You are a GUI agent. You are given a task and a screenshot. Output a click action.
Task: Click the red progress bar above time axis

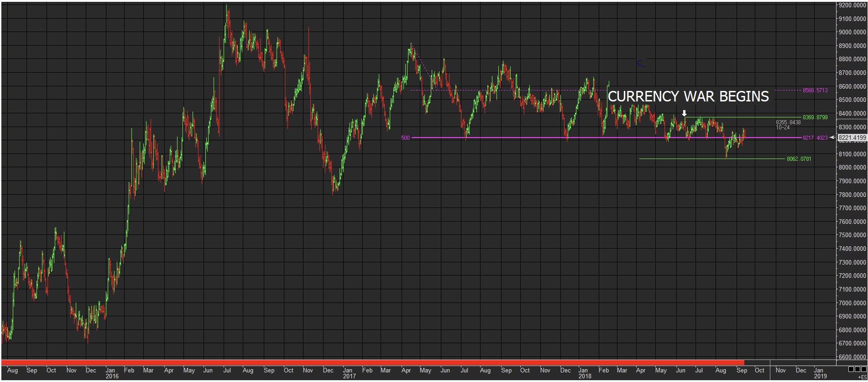[x=372, y=362]
